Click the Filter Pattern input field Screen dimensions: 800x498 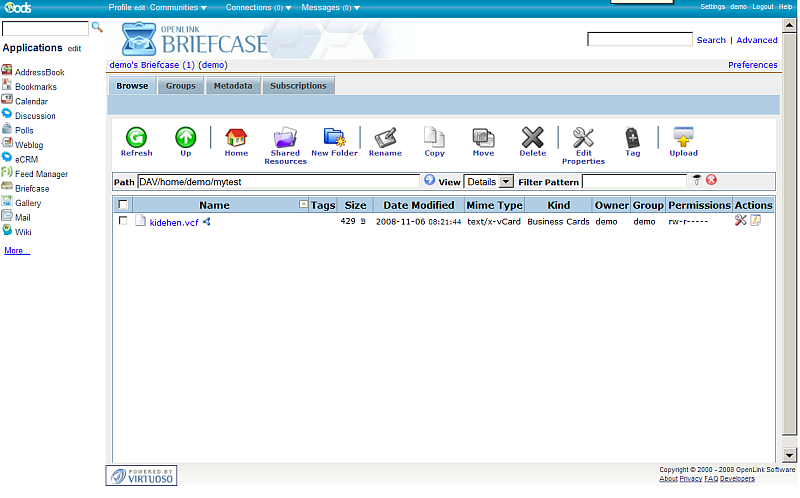[635, 182]
